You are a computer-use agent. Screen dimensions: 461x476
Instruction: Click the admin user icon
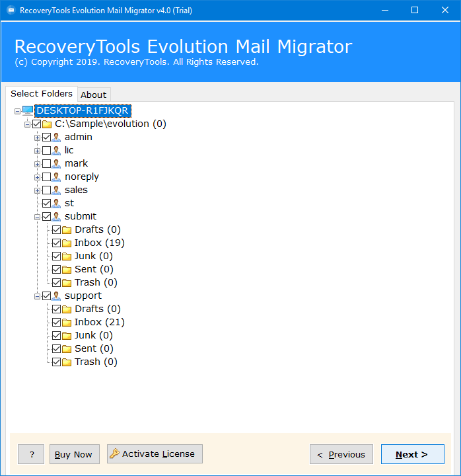[x=56, y=138]
